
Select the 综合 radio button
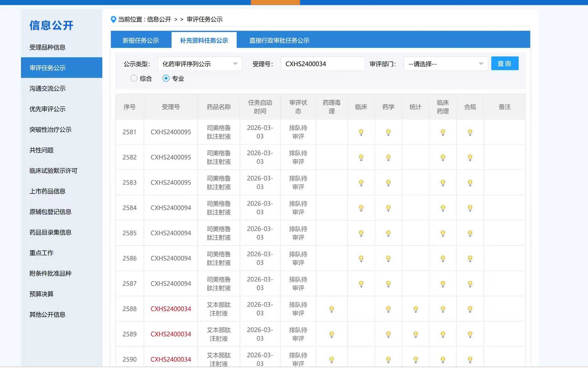(x=134, y=78)
